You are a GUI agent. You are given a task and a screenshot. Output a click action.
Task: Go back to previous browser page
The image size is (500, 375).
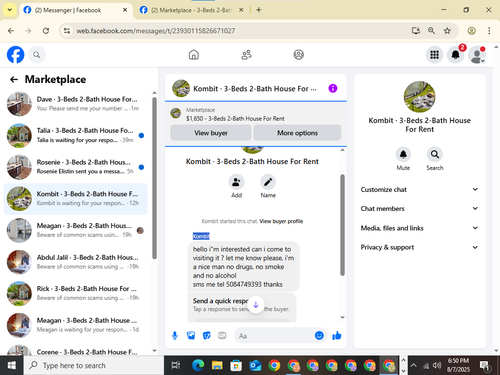pos(11,31)
